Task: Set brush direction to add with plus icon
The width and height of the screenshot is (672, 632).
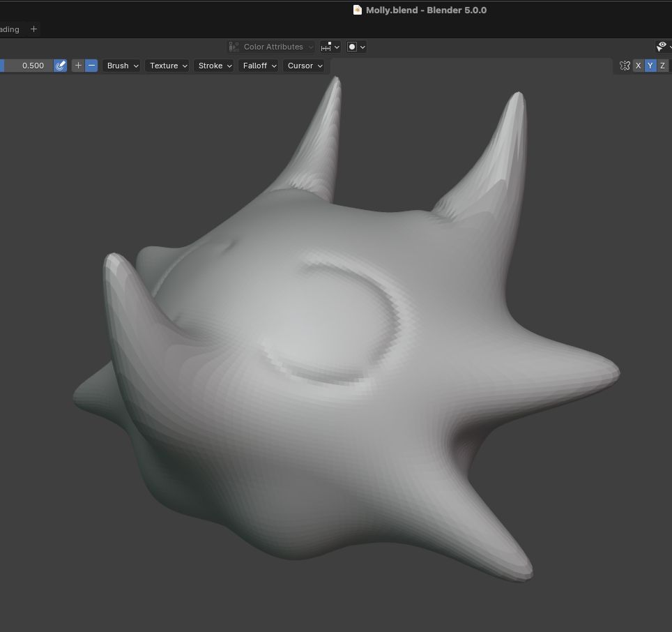Action: click(78, 65)
